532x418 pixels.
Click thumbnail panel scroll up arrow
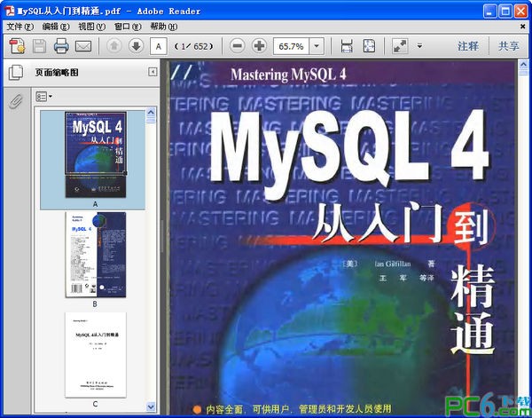[151, 112]
